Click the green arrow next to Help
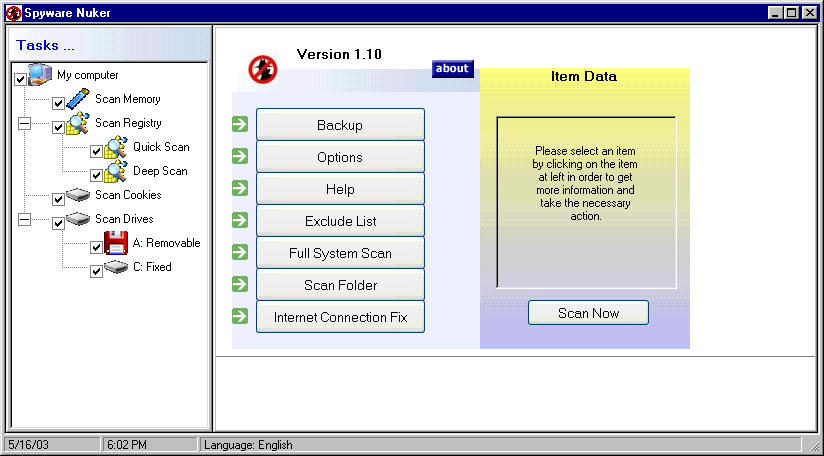 point(240,188)
